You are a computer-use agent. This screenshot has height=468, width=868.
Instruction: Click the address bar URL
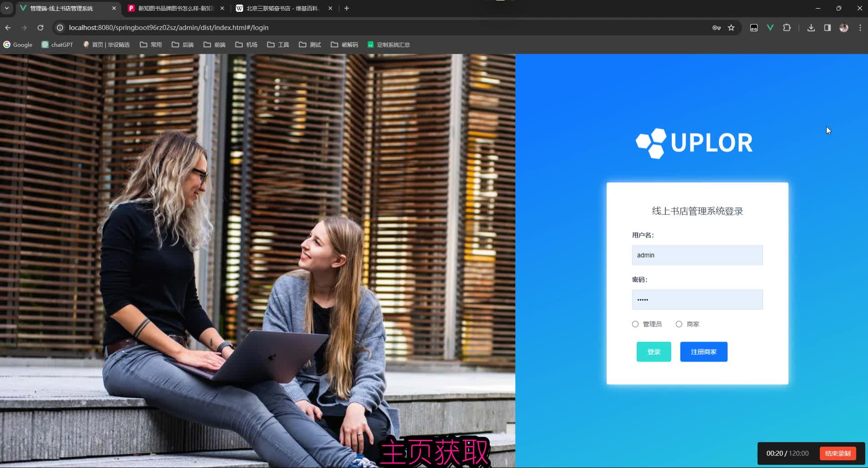169,28
